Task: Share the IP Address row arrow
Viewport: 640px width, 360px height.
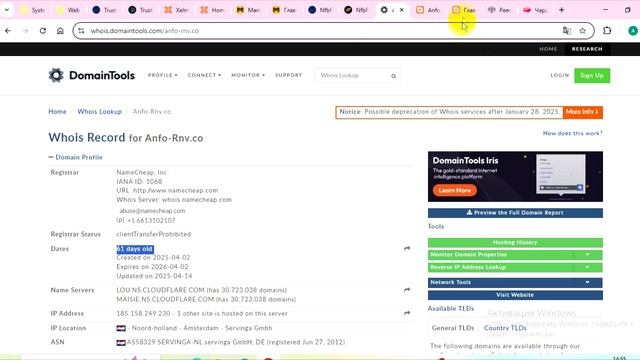Action: coord(407,313)
